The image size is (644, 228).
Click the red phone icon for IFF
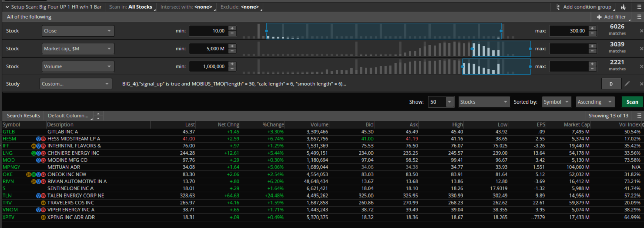(43, 146)
